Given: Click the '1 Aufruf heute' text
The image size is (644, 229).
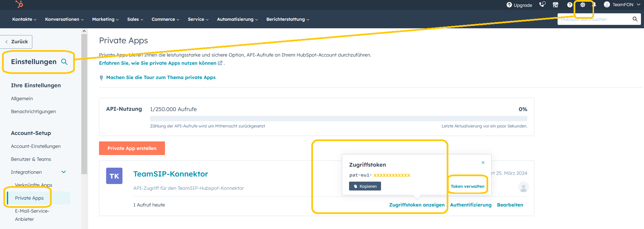Looking at the screenshot, I should click(x=149, y=205).
